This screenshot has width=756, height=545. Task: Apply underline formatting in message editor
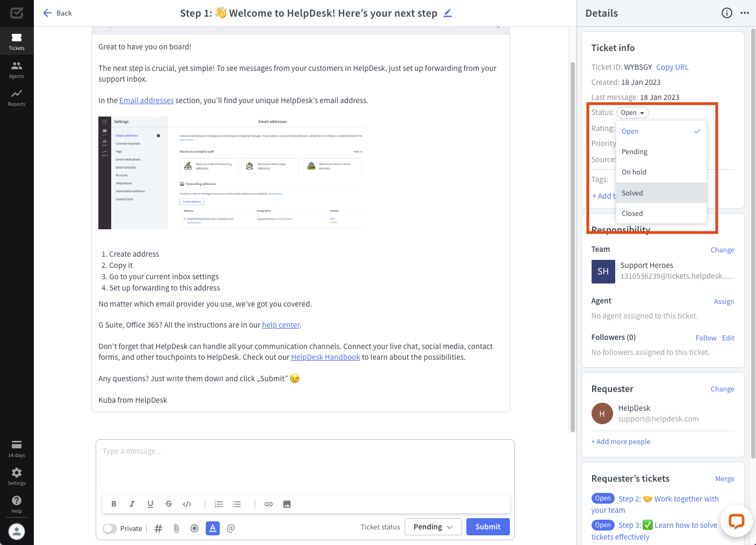click(x=150, y=504)
